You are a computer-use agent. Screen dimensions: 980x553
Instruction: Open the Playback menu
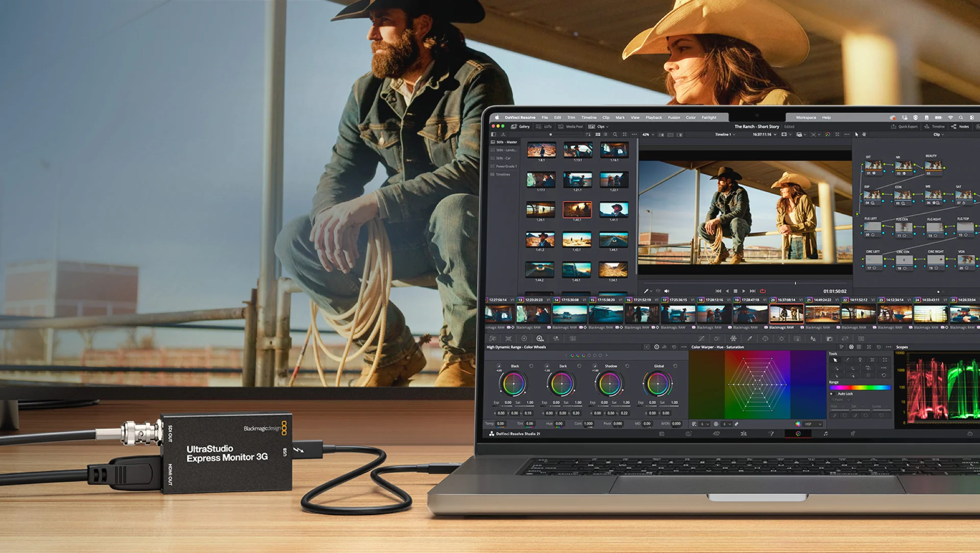click(653, 117)
